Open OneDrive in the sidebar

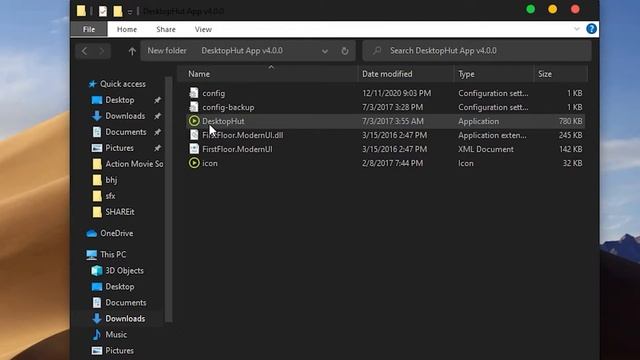(x=116, y=233)
